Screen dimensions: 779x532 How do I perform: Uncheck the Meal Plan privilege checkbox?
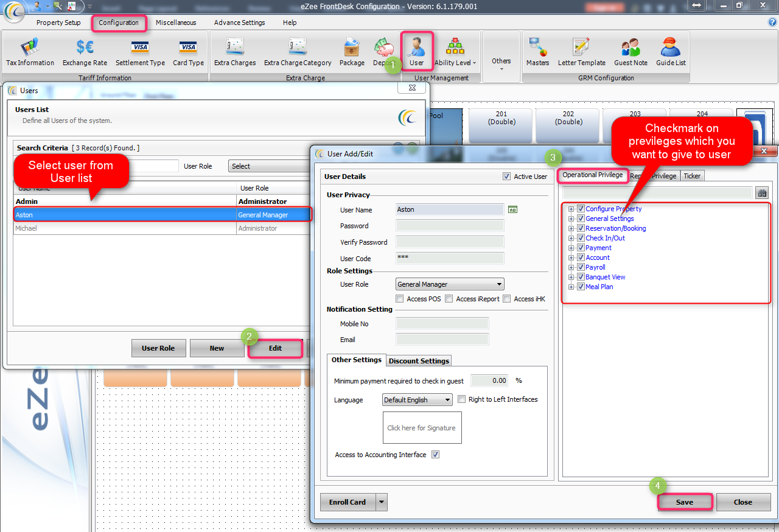point(581,287)
